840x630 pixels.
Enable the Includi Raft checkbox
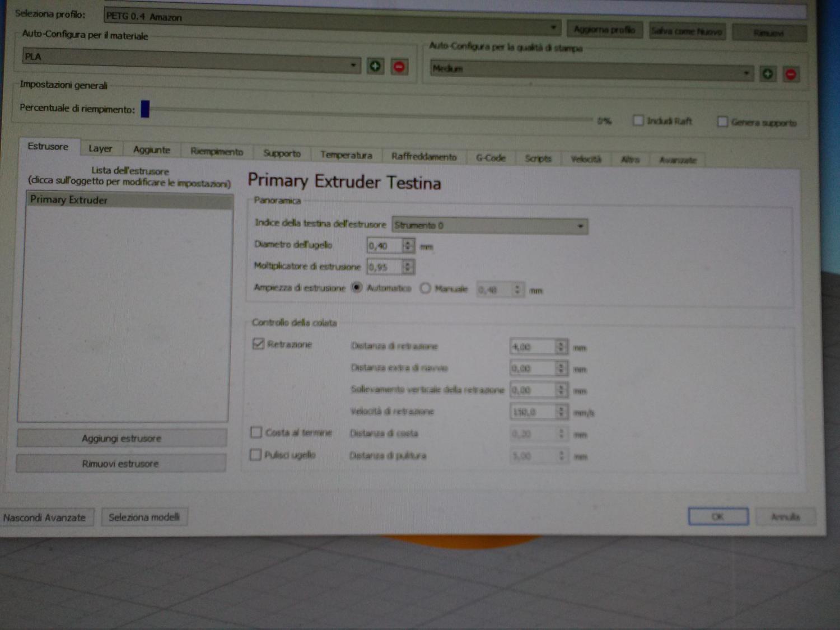pos(638,120)
